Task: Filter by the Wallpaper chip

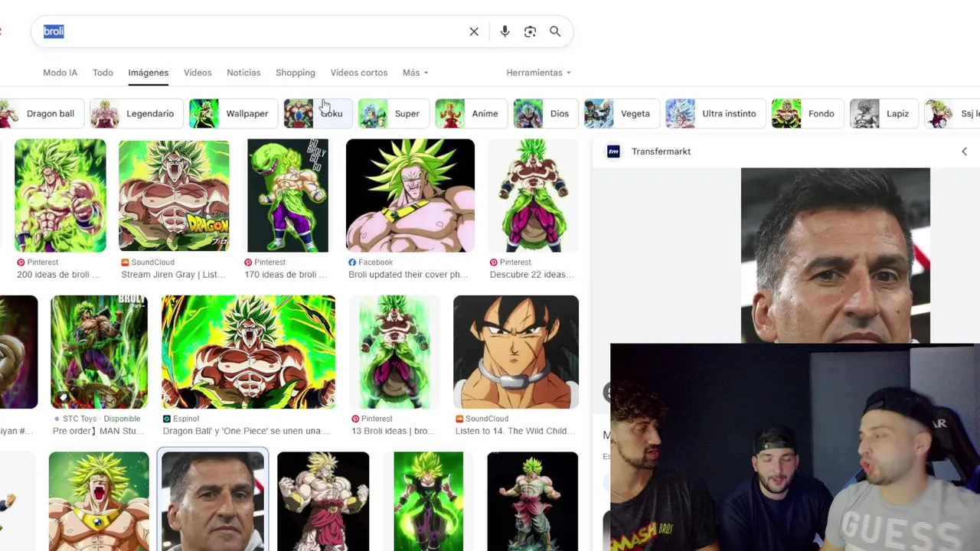Action: coord(233,113)
